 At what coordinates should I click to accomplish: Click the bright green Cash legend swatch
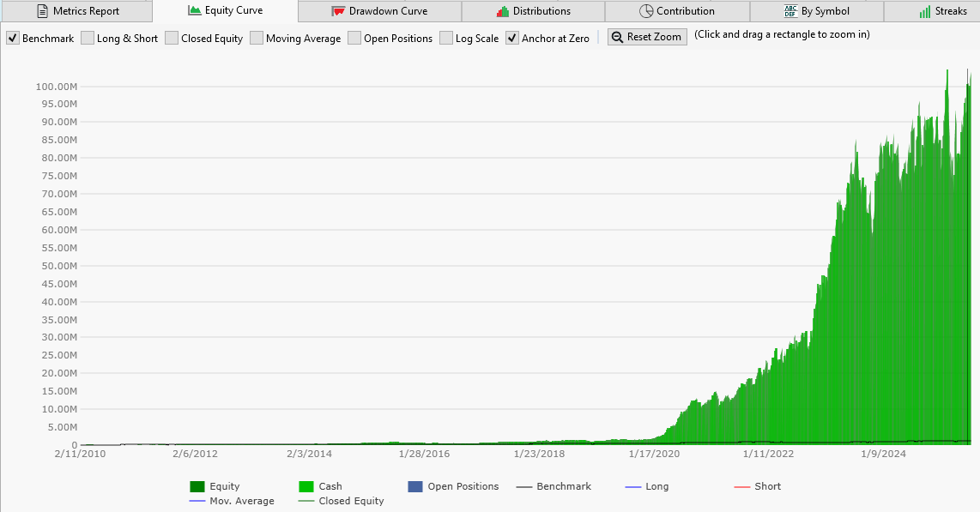click(x=306, y=486)
